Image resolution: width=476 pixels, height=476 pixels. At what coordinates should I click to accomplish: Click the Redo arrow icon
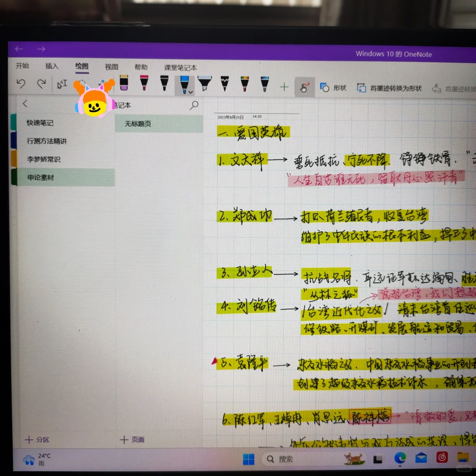pos(41,84)
